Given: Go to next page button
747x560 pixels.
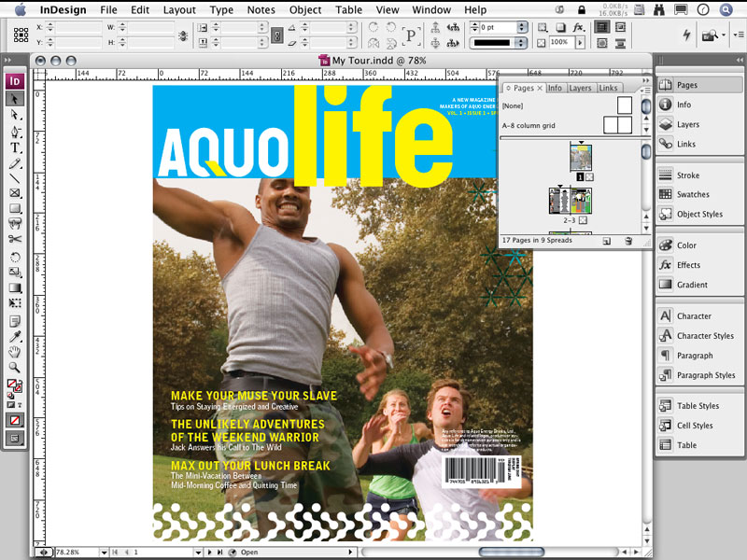Looking at the screenshot, I should pyautogui.click(x=210, y=553).
